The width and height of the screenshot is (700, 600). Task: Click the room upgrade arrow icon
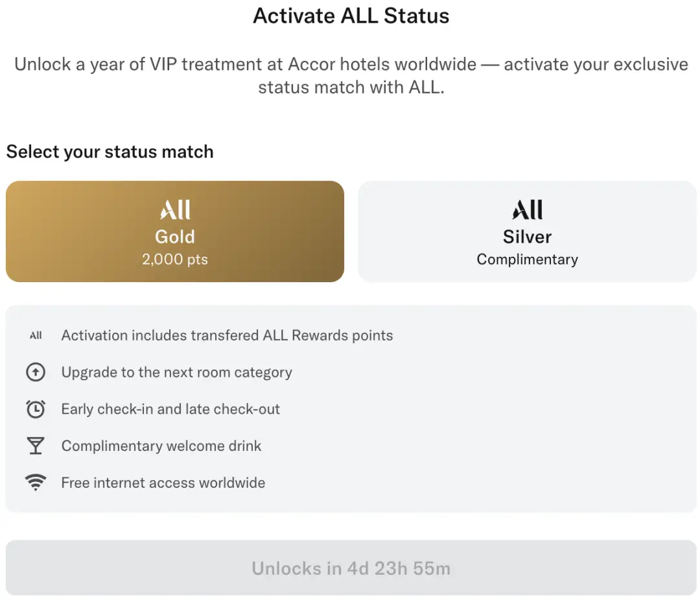tap(36, 372)
